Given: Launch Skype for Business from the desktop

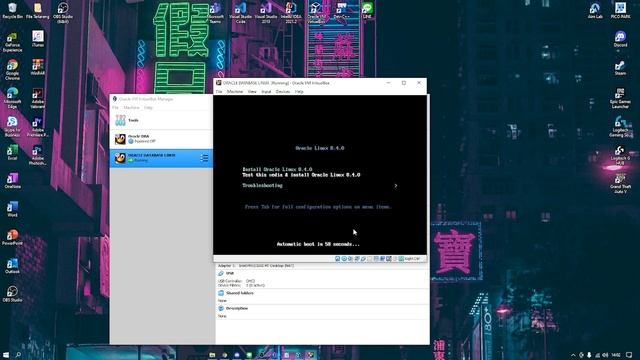Looking at the screenshot, I should [12, 127].
